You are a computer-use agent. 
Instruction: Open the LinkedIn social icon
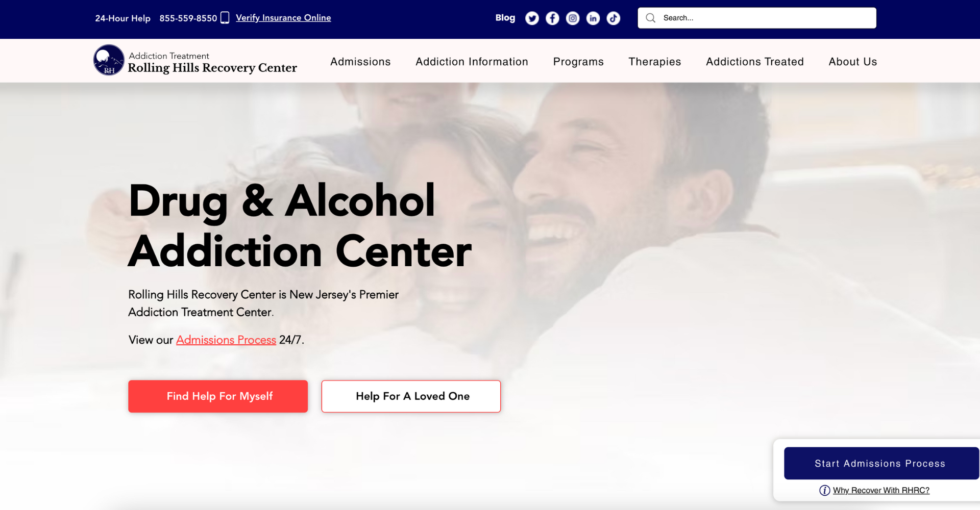[593, 18]
